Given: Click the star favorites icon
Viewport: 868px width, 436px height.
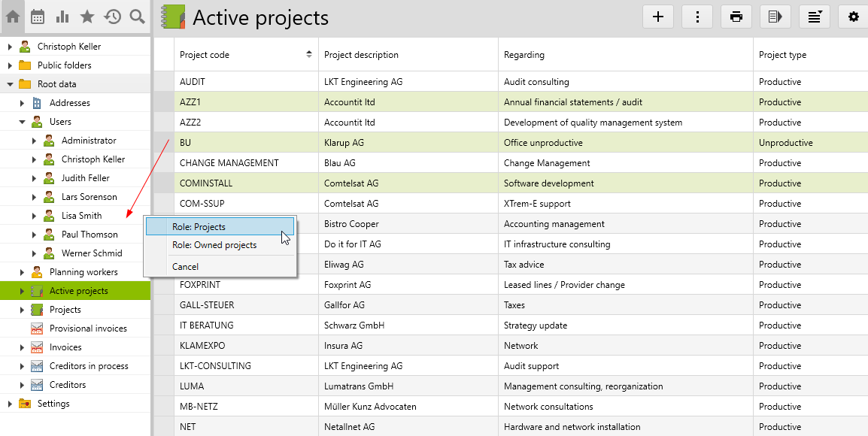Looking at the screenshot, I should (87, 17).
